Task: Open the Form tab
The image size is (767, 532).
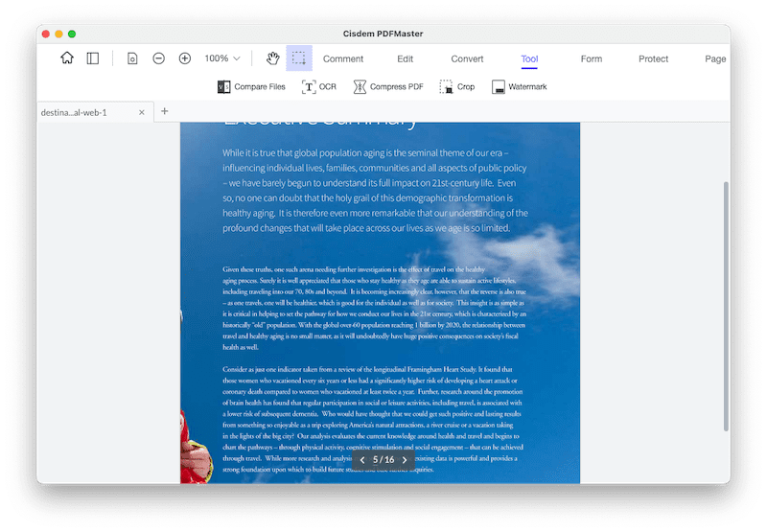Action: (x=592, y=58)
